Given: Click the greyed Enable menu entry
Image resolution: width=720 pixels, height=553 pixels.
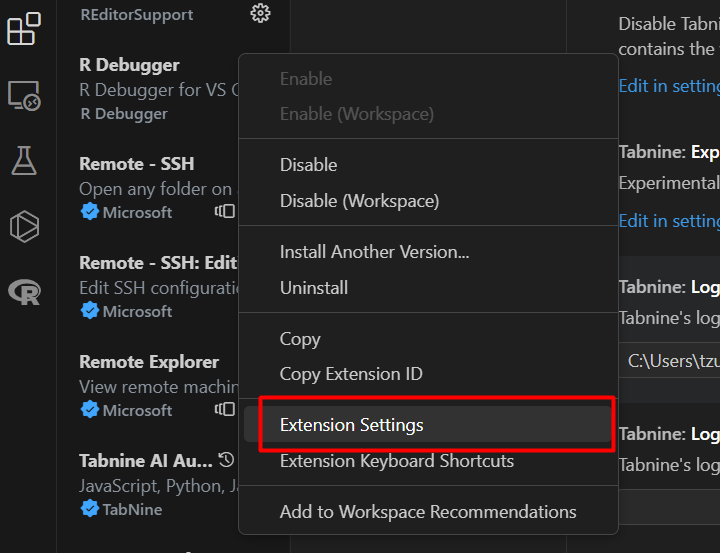Looking at the screenshot, I should tap(428, 79).
